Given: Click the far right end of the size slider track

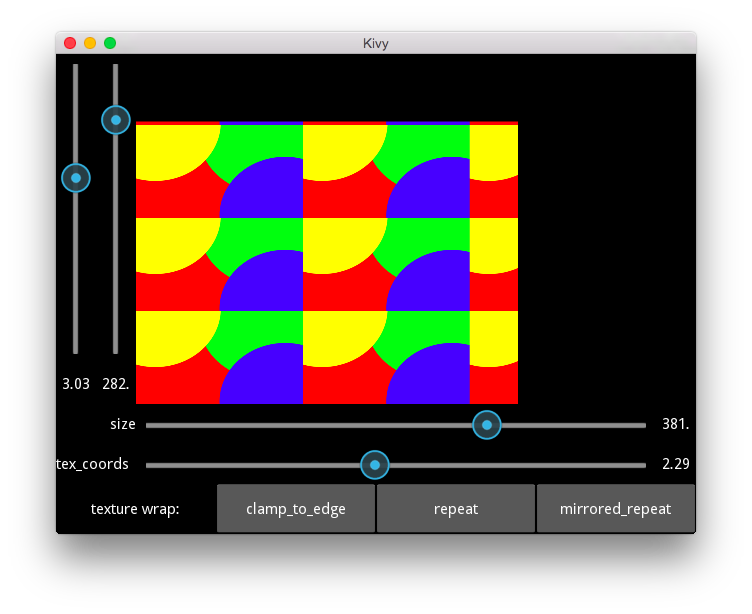Looking at the screenshot, I should coord(645,425).
